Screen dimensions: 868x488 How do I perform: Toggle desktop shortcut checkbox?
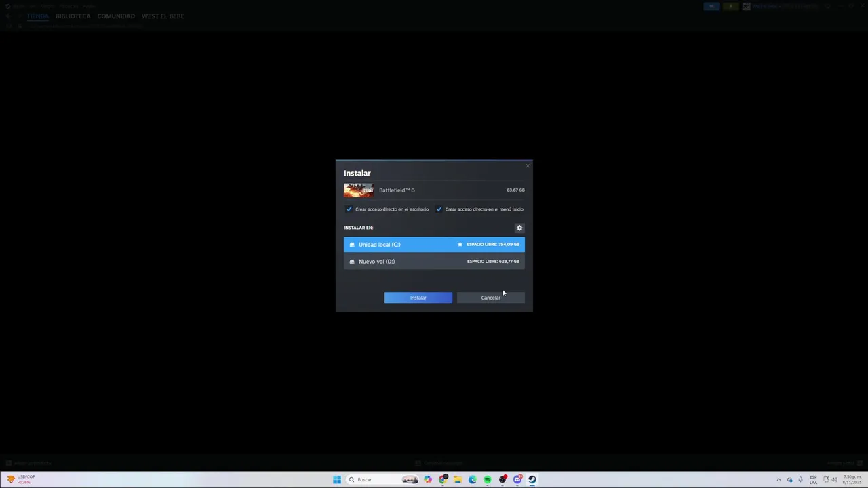(x=349, y=209)
